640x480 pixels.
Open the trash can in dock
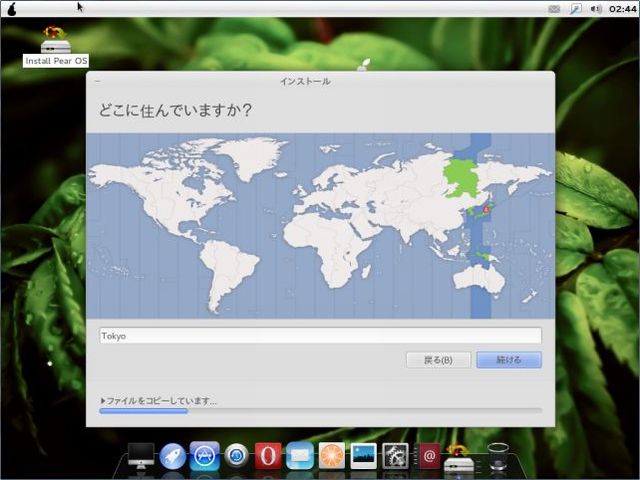point(497,457)
